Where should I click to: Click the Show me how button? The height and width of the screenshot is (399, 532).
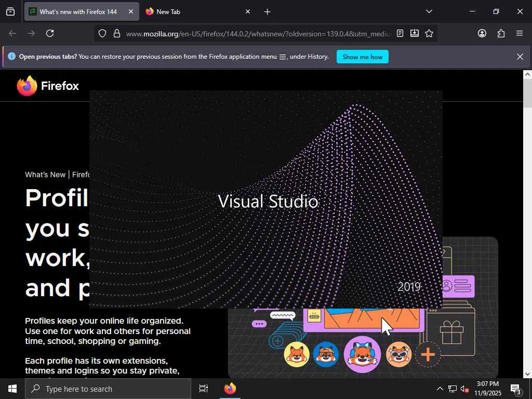click(x=362, y=57)
